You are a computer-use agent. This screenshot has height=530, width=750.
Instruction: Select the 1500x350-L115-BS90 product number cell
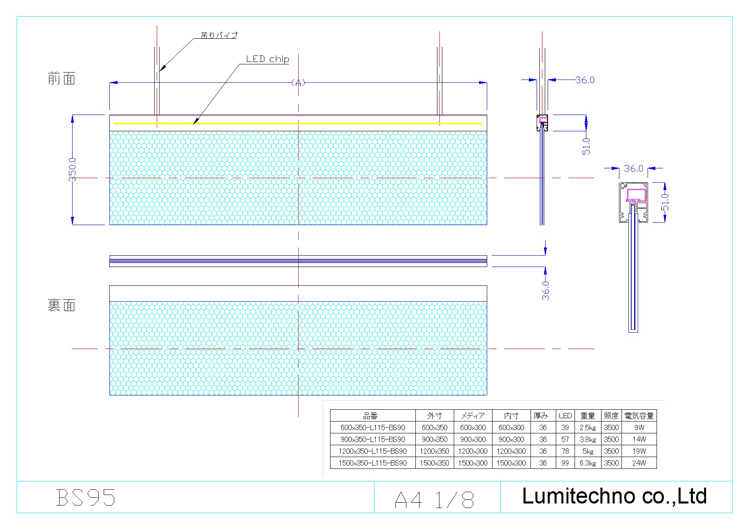372,463
